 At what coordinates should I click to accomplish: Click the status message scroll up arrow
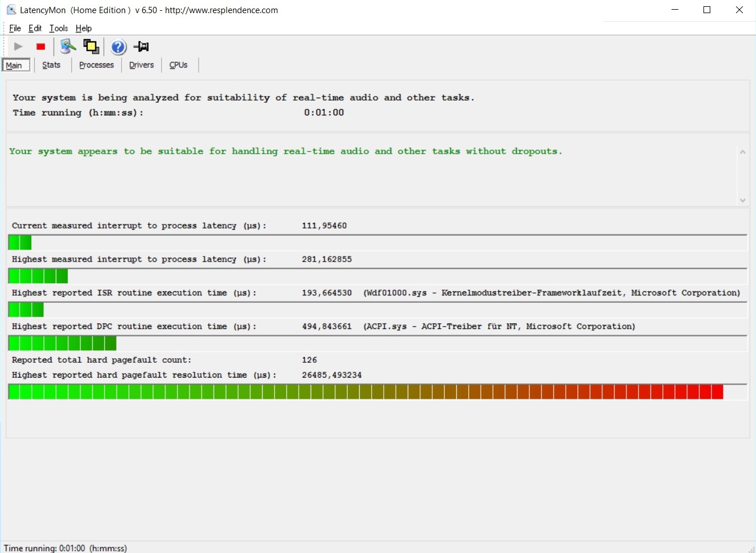(x=742, y=152)
